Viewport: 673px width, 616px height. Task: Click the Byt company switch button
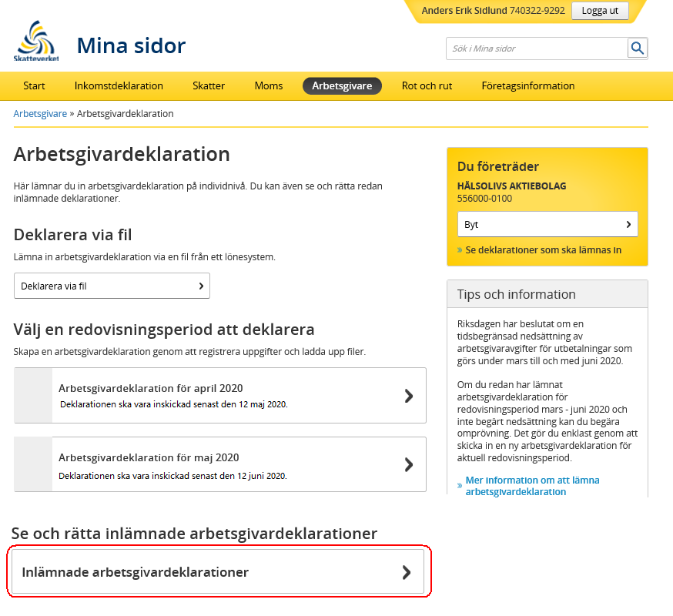tap(547, 224)
